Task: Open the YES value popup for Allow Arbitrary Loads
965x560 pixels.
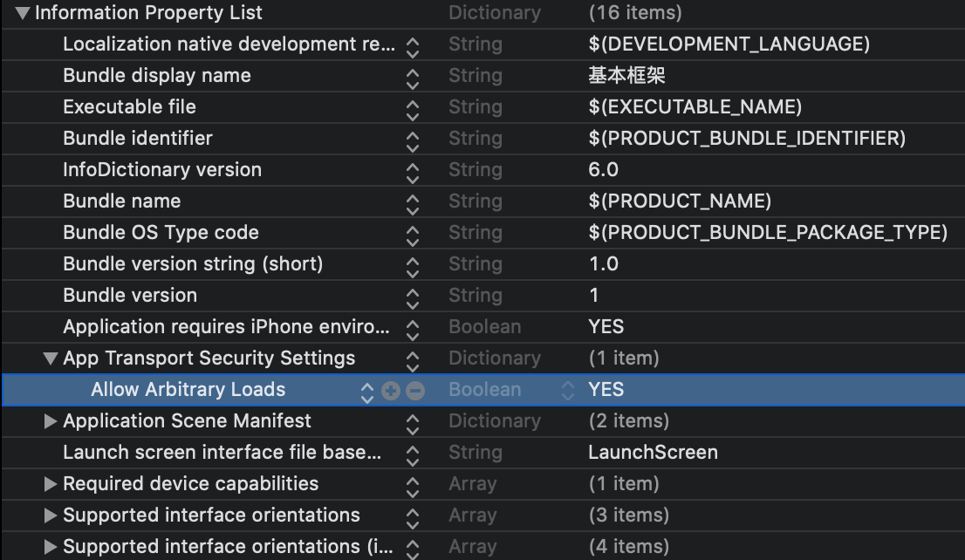Action: point(569,390)
